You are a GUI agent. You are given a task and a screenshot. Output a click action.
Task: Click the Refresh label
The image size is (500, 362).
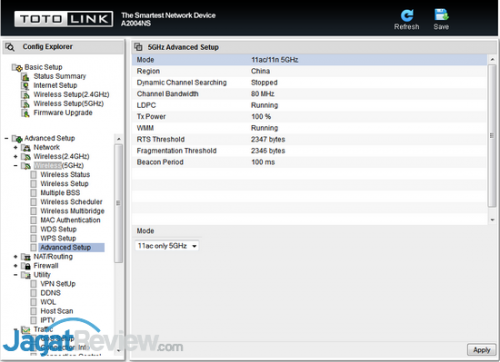406,27
